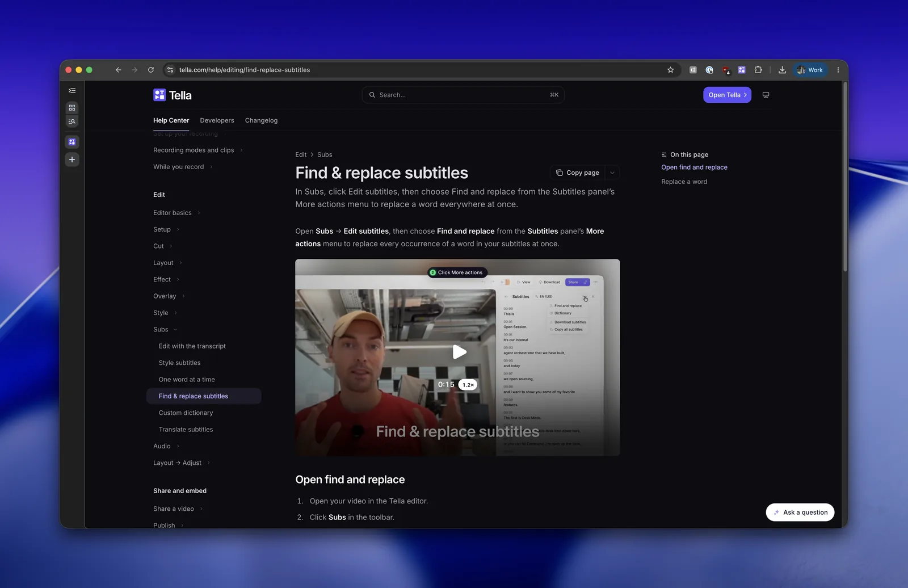
Task: Expand Recording modes and clips section
Action: point(198,150)
